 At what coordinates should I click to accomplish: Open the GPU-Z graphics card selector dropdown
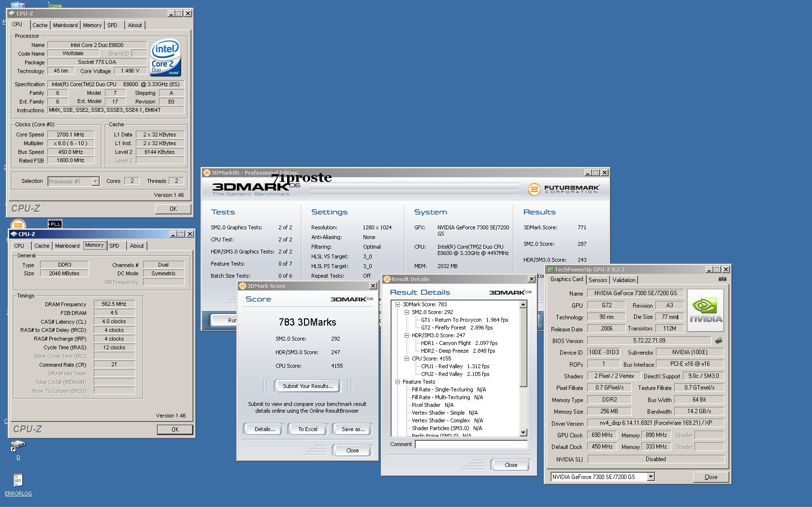pos(651,477)
